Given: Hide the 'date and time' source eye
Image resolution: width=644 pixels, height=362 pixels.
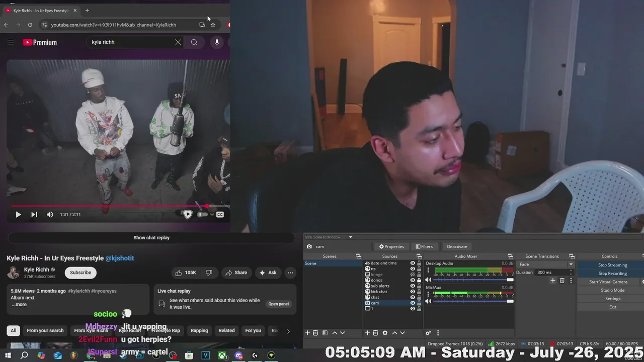Looking at the screenshot, I should 413,263.
